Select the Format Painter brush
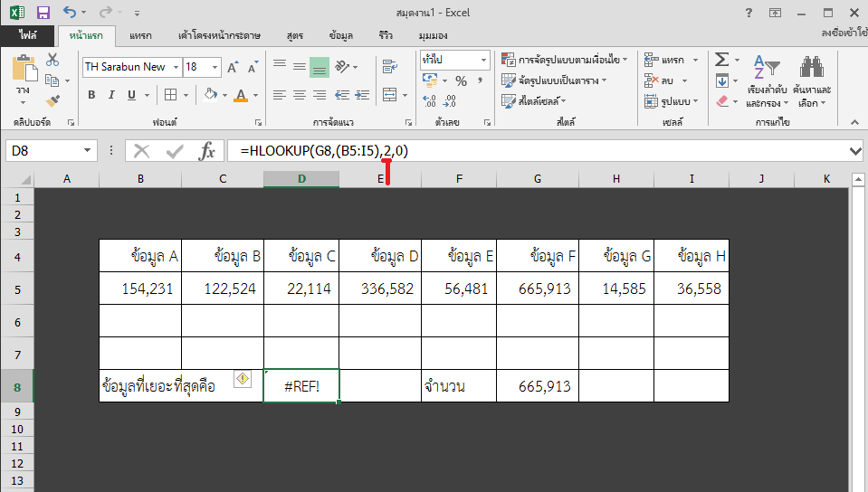The image size is (868, 492). (x=52, y=99)
